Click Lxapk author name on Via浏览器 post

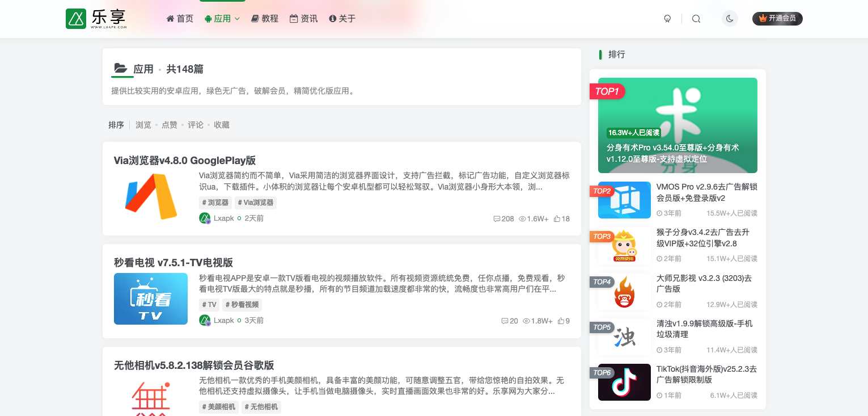coord(224,218)
